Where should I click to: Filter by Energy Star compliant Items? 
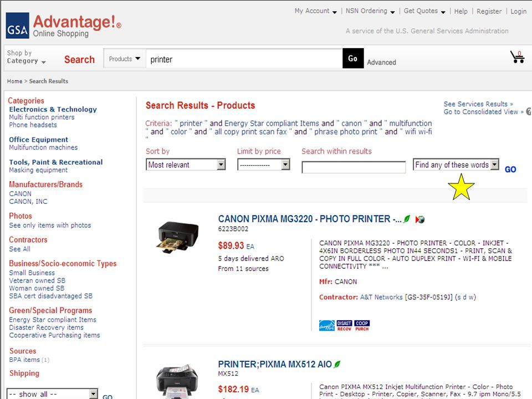tap(53, 320)
